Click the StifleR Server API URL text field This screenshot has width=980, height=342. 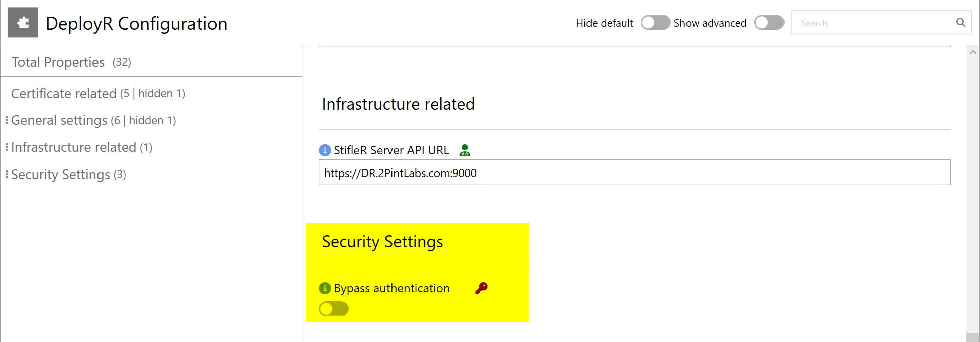634,173
